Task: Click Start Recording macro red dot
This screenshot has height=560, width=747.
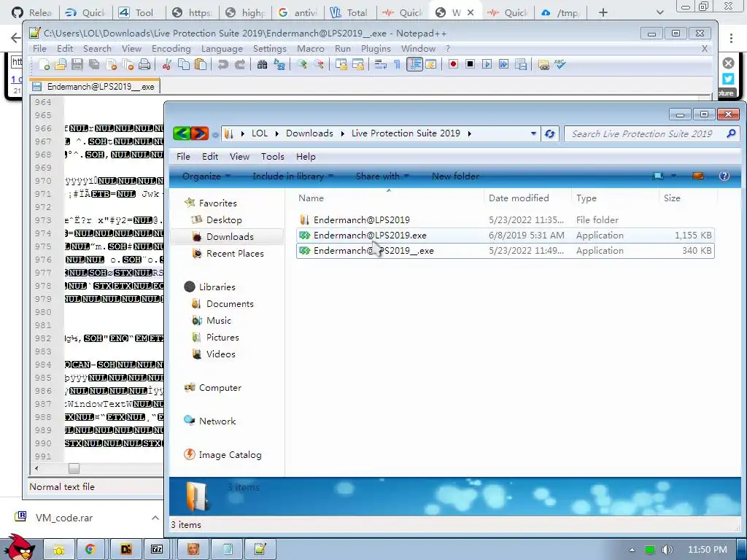Action: [453, 64]
